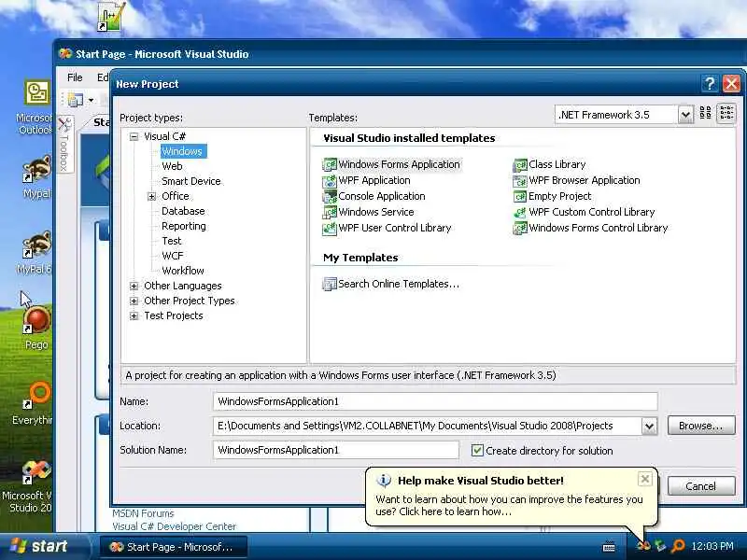Switch templates view to small icons
The height and width of the screenshot is (560, 747).
tap(726, 113)
